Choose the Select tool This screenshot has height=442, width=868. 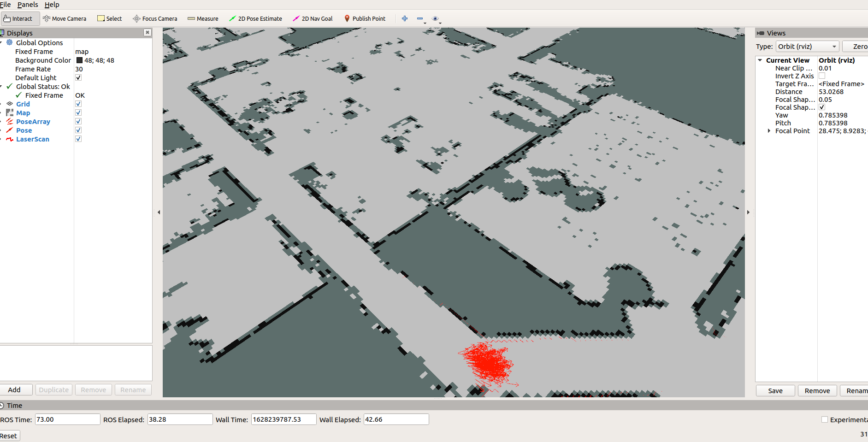[x=109, y=18]
